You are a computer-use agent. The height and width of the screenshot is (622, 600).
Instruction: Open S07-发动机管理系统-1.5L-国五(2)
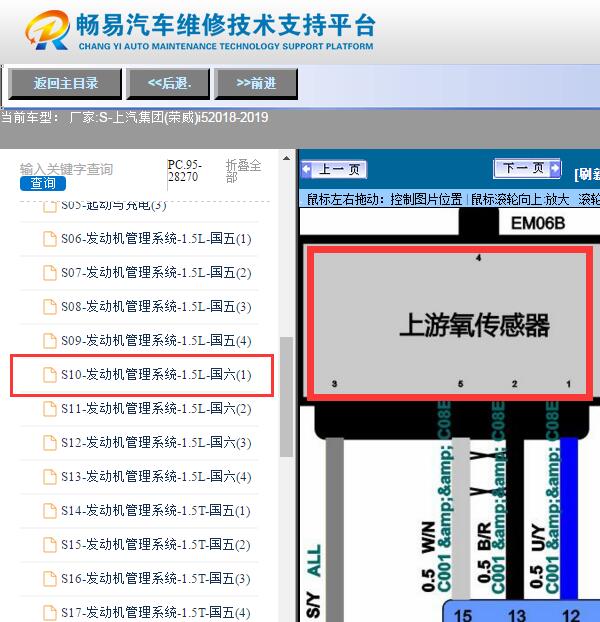coord(155,273)
